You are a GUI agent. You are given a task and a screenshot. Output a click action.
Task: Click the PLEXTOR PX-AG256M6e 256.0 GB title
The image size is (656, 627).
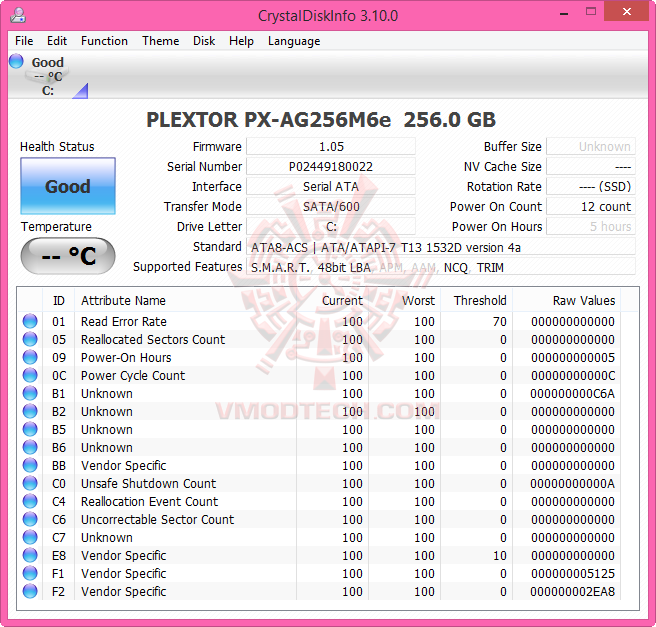pos(321,120)
